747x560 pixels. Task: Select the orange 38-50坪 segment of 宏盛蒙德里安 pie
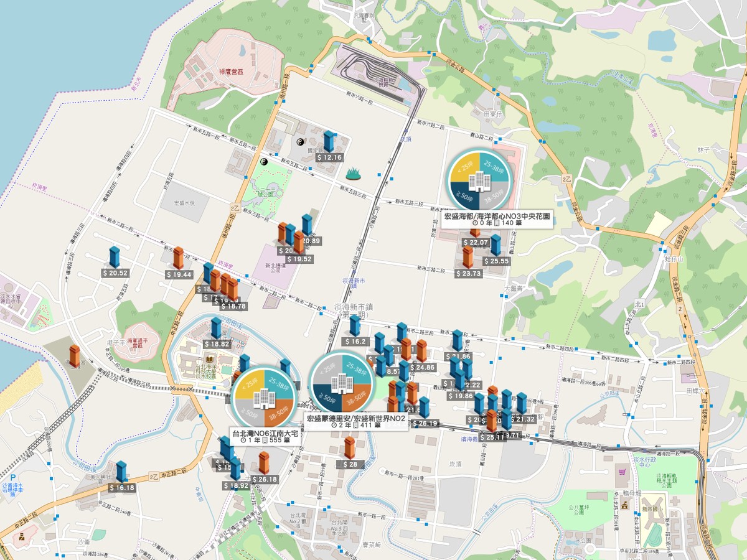356,399
